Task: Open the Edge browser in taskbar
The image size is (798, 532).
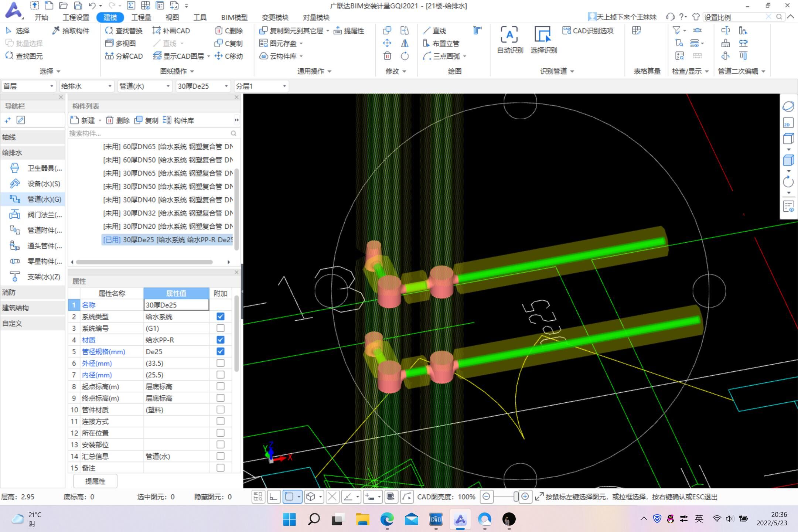Action: pyautogui.click(x=387, y=519)
